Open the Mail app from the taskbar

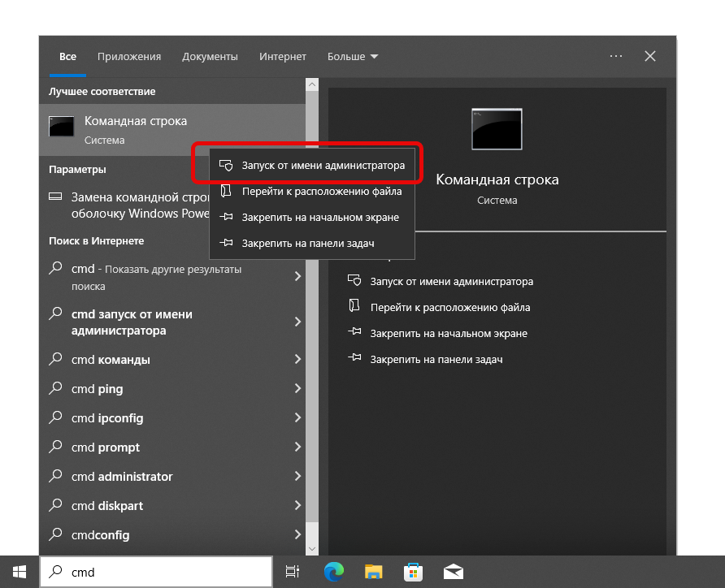click(453, 572)
